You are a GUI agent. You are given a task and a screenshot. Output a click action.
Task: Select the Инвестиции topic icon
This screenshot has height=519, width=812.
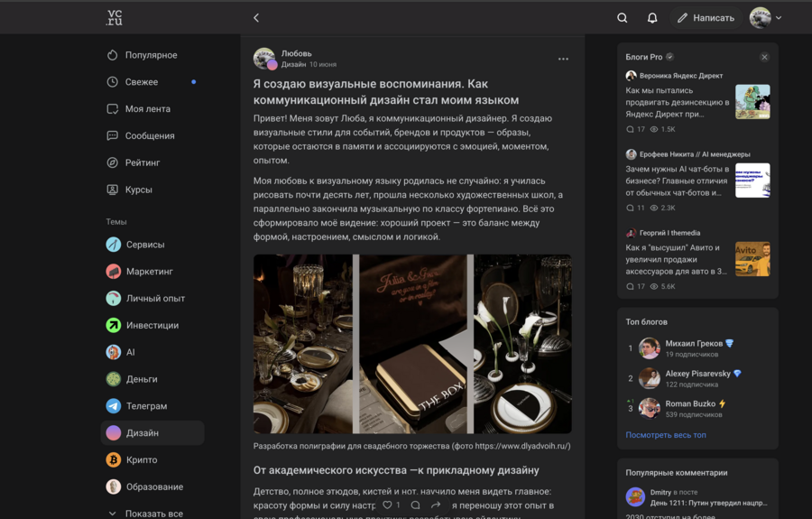[x=114, y=325]
